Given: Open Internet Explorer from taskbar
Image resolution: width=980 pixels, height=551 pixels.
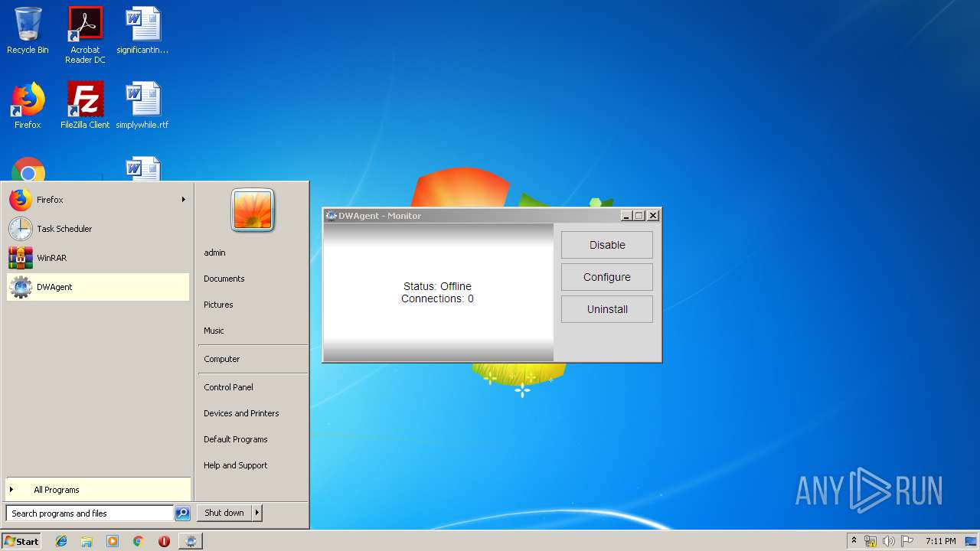Looking at the screenshot, I should [61, 541].
